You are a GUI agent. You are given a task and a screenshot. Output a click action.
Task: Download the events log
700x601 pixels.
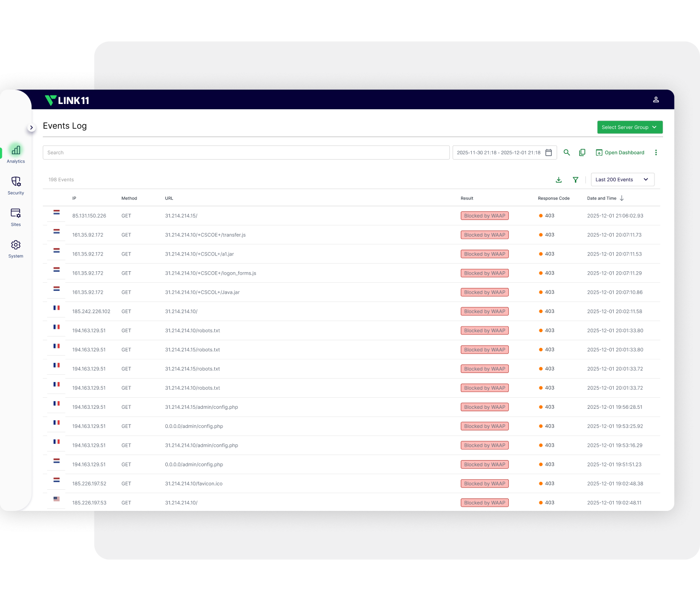pyautogui.click(x=559, y=180)
